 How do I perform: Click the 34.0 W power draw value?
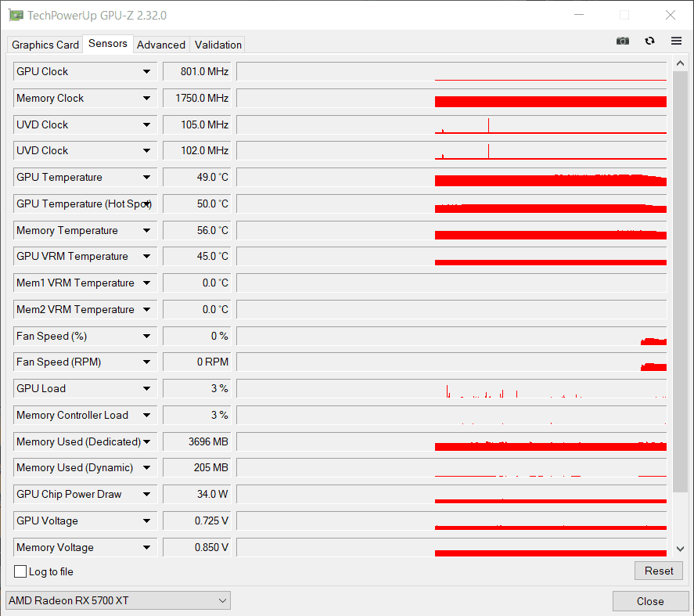[x=197, y=494]
